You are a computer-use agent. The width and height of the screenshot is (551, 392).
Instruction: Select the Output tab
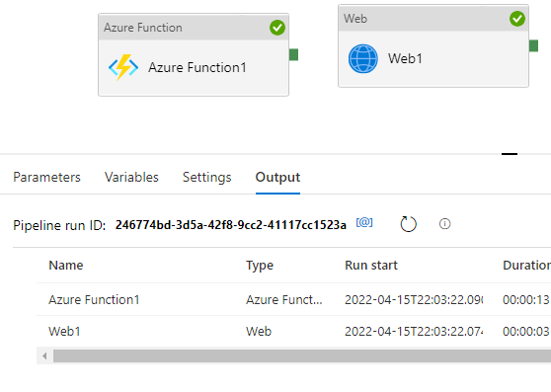tap(277, 177)
